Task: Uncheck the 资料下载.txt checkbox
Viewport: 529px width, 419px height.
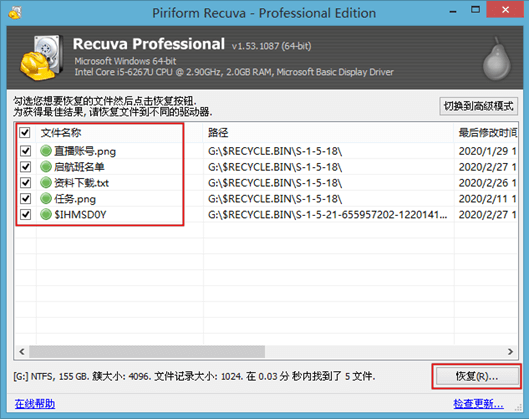Action: tap(26, 183)
